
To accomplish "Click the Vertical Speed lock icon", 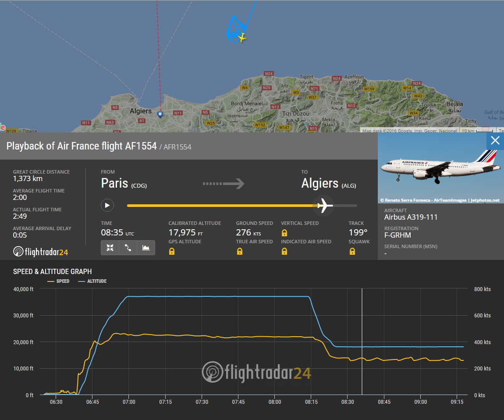I will (284, 233).
